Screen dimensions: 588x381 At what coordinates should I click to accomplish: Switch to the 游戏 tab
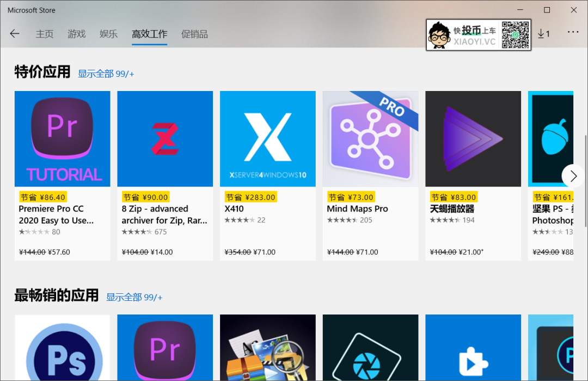pyautogui.click(x=76, y=33)
